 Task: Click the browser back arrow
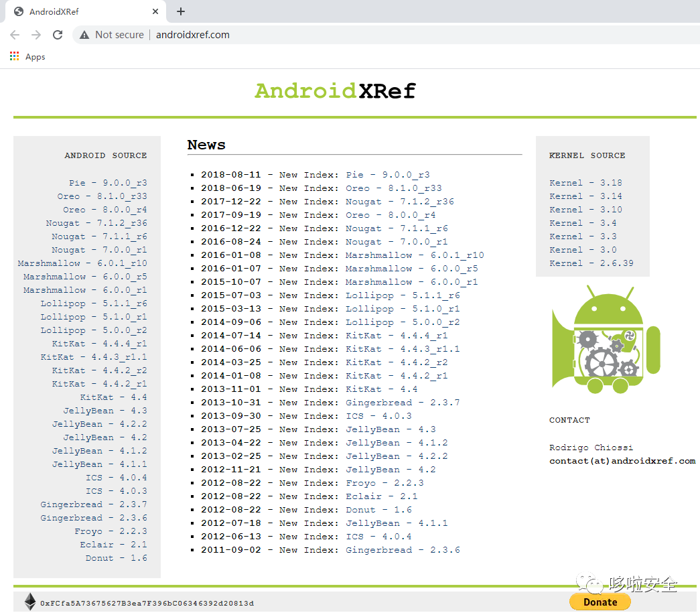click(15, 35)
